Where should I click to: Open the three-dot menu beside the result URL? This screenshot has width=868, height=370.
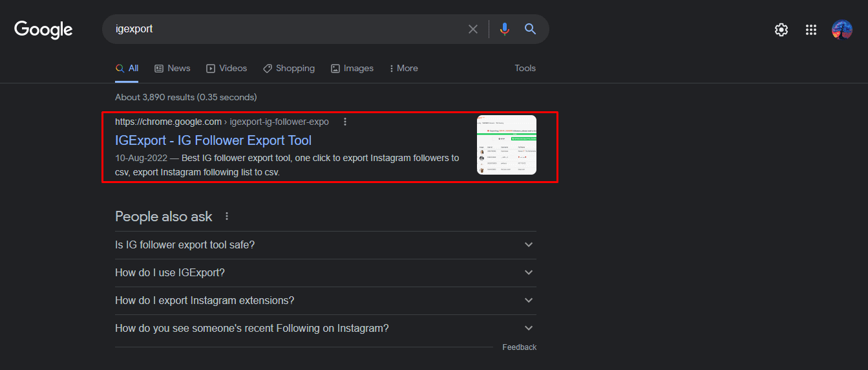point(345,122)
